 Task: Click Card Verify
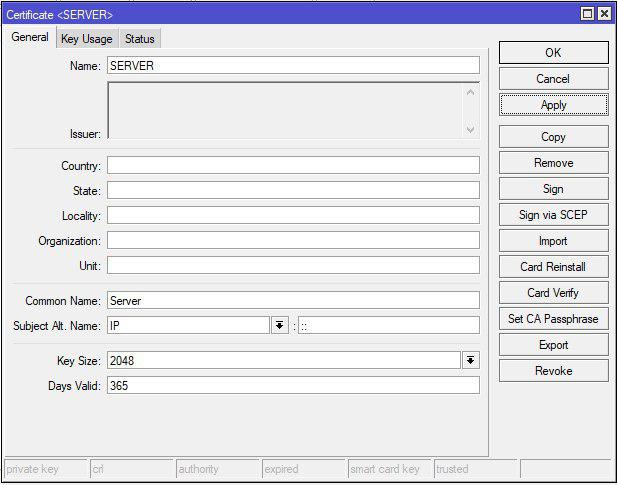pyautogui.click(x=553, y=293)
